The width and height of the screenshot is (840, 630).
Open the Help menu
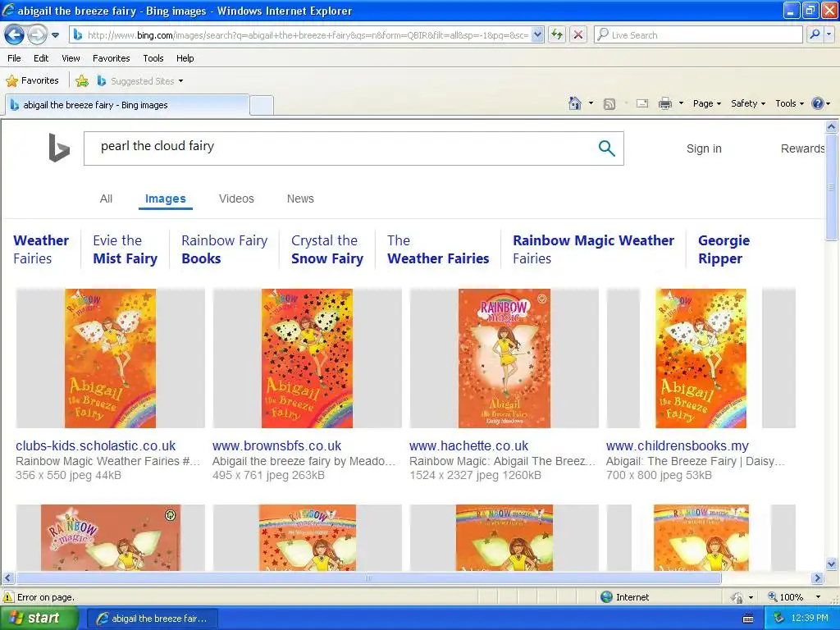(185, 58)
